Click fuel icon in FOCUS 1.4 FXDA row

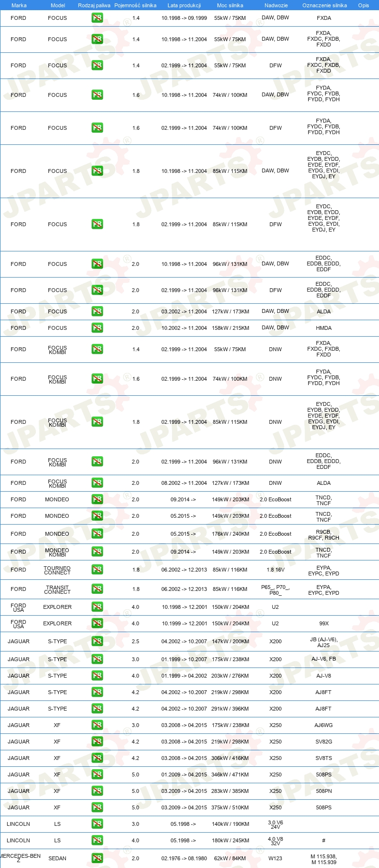click(x=97, y=18)
